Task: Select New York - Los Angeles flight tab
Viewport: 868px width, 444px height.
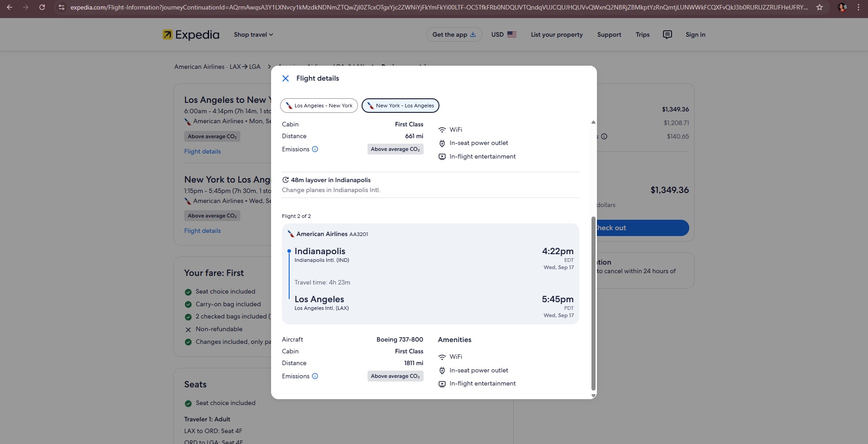Action: tap(401, 106)
